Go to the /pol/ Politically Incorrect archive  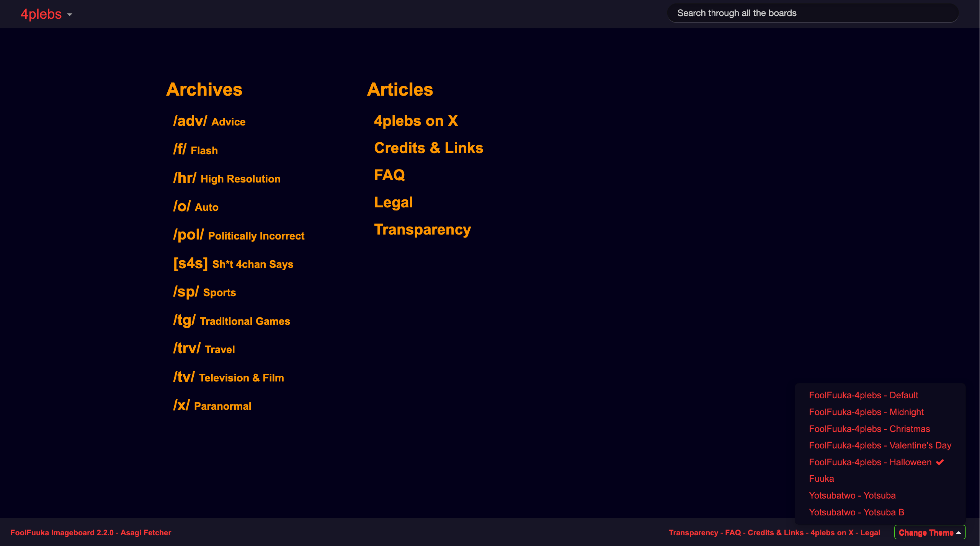pos(238,235)
